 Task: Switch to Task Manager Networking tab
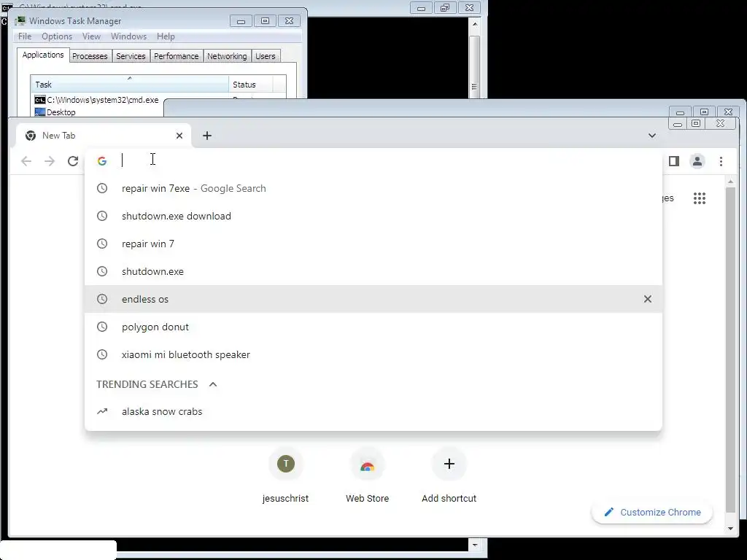(x=227, y=56)
